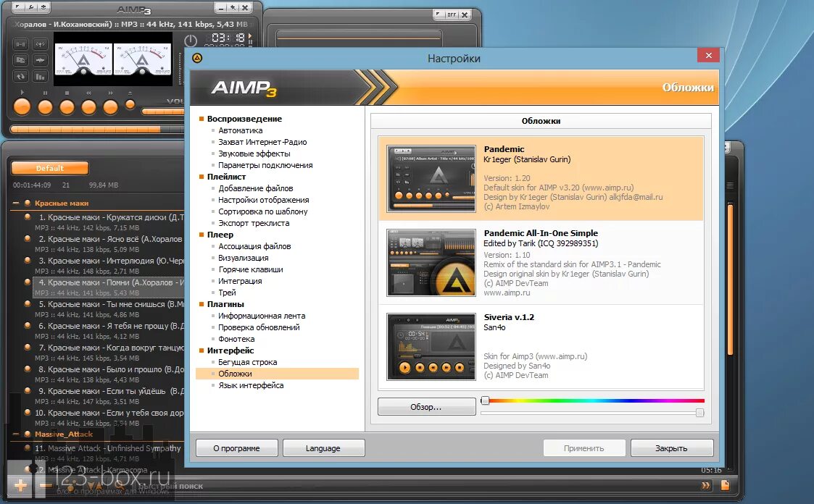Screen dimensions: 814x504
Task: Select the Pandemic skin thumbnail
Action: [x=431, y=178]
